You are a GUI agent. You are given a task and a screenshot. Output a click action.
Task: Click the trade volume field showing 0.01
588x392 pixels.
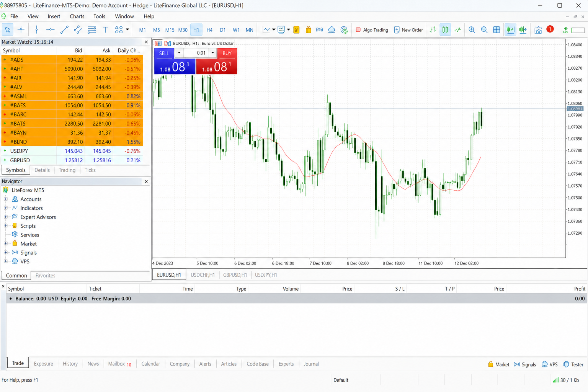pyautogui.click(x=196, y=53)
